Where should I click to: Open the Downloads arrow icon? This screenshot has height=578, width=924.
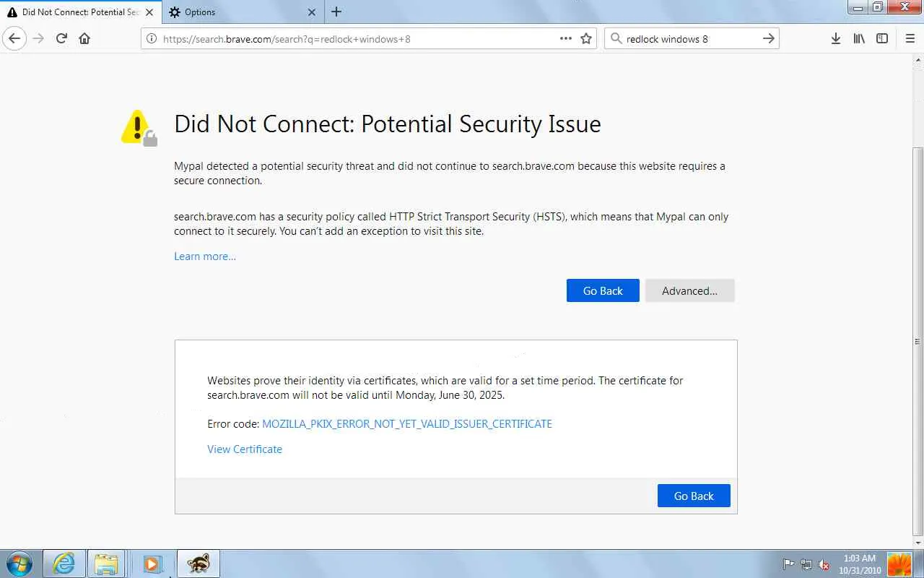pos(835,38)
